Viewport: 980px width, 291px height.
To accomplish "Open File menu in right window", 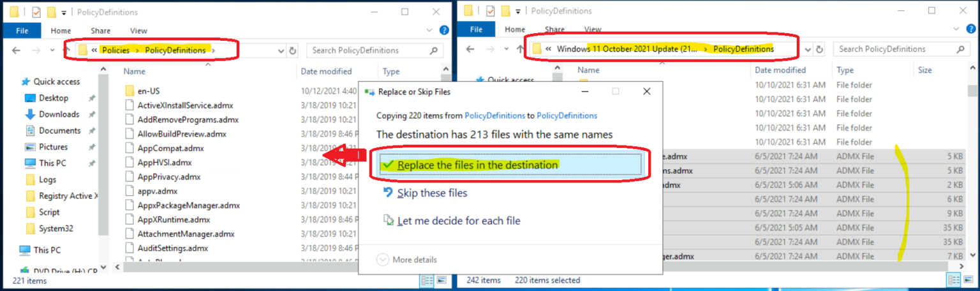I will click(476, 29).
